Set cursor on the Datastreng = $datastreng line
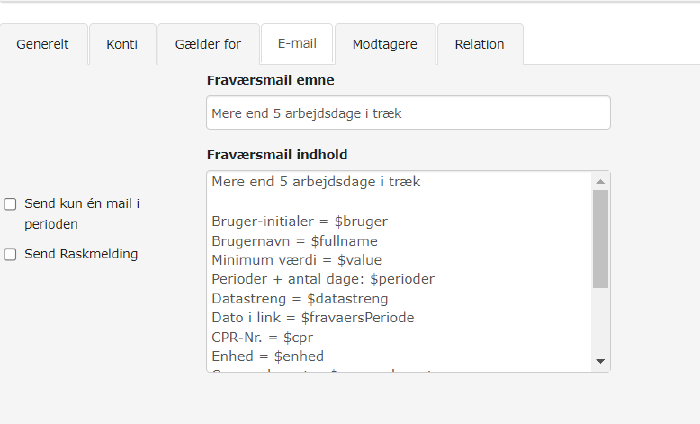Viewport: 700px width, 424px height. click(299, 298)
